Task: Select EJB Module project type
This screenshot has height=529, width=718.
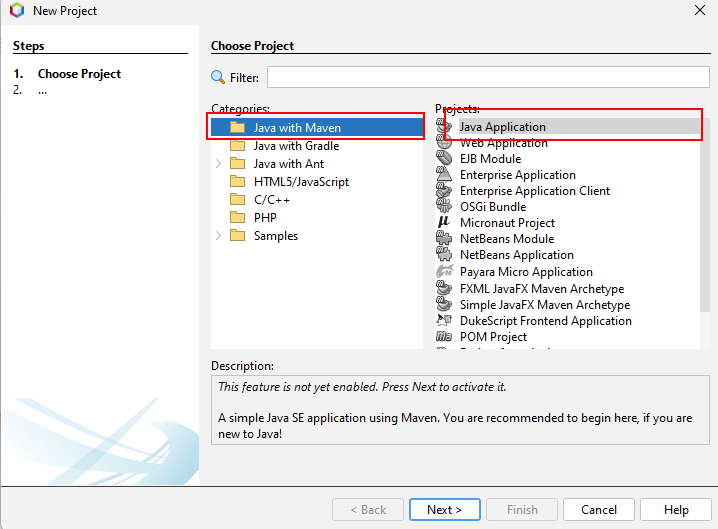Action: click(x=490, y=159)
